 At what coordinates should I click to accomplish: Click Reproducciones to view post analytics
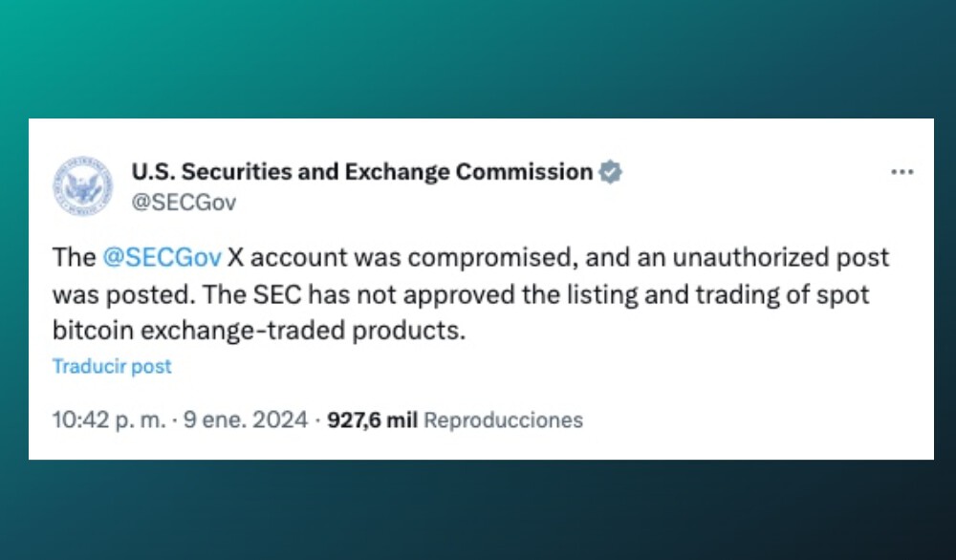[504, 420]
